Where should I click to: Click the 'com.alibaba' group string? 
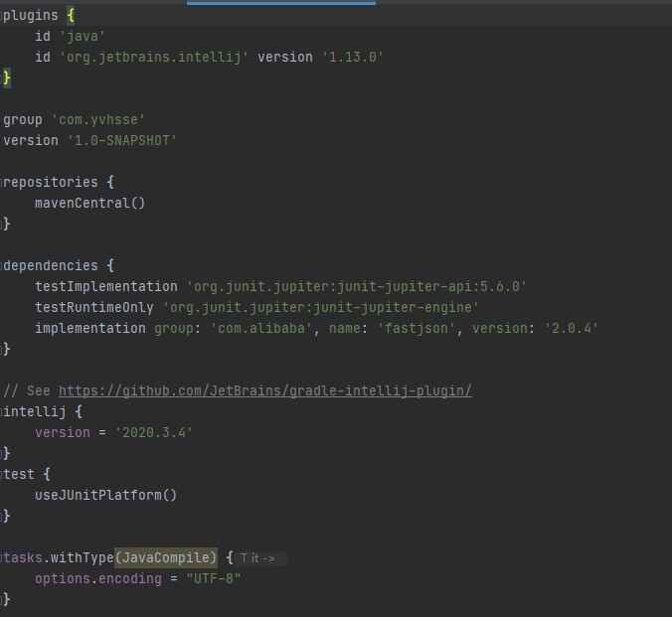click(261, 329)
